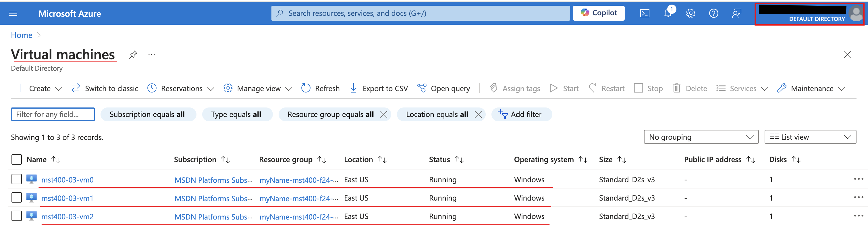Click the VM icon beside mst400-03-vm1
The height and width of the screenshot is (250, 868).
31,197
